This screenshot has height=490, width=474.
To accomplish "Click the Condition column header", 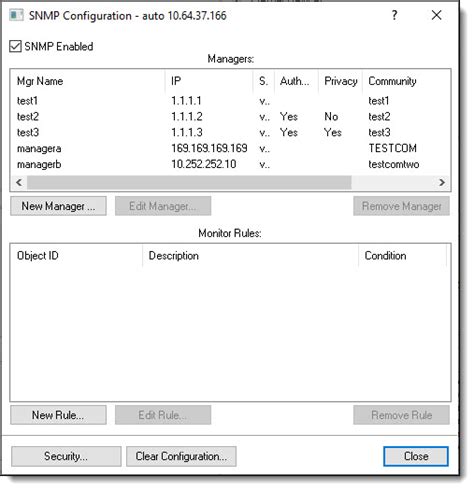I will click(402, 256).
